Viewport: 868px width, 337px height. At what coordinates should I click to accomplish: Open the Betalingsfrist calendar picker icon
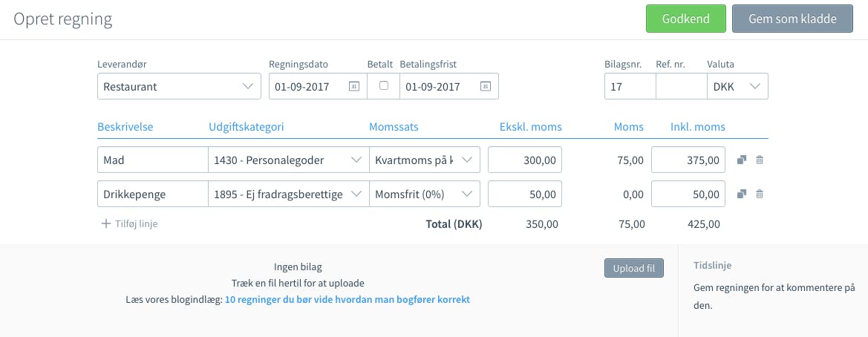(485, 86)
